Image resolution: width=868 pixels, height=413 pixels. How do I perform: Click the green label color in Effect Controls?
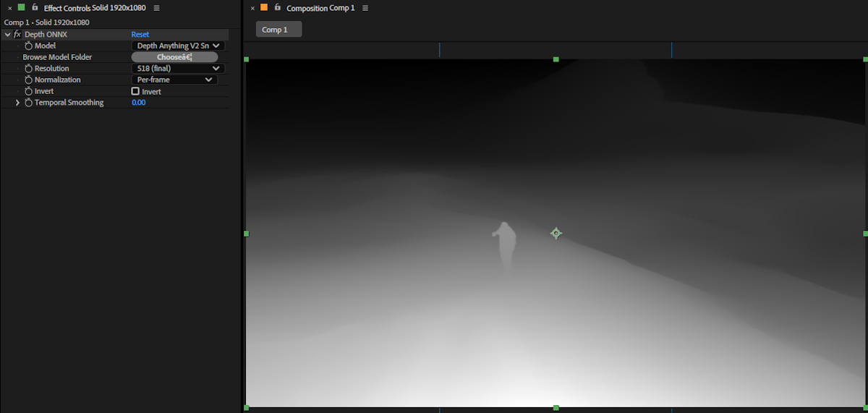pyautogui.click(x=21, y=7)
